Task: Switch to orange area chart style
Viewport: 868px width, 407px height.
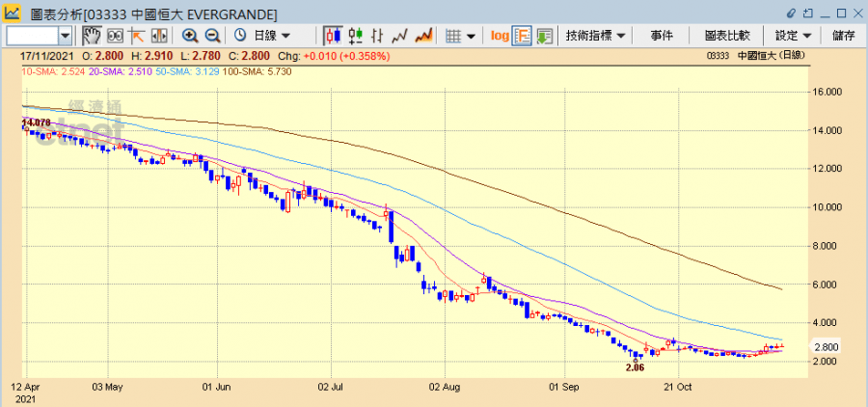Action: pos(423,36)
